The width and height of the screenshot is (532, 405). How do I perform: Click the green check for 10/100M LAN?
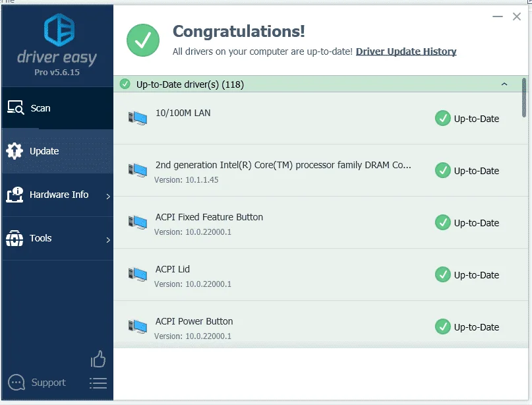click(x=443, y=118)
